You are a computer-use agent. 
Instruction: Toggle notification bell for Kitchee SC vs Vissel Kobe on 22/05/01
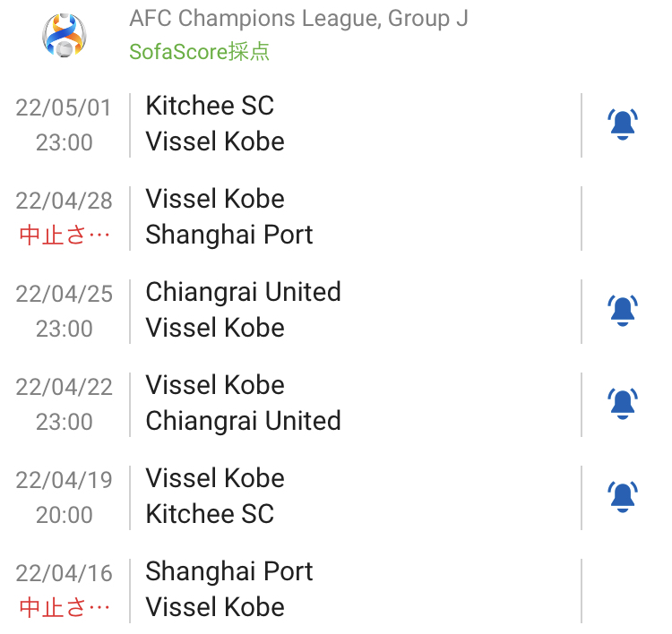(x=623, y=124)
